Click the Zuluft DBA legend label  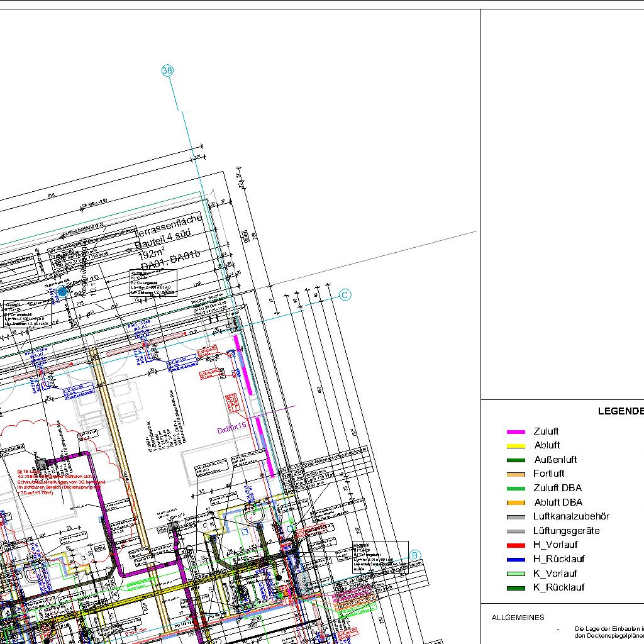coord(557,488)
